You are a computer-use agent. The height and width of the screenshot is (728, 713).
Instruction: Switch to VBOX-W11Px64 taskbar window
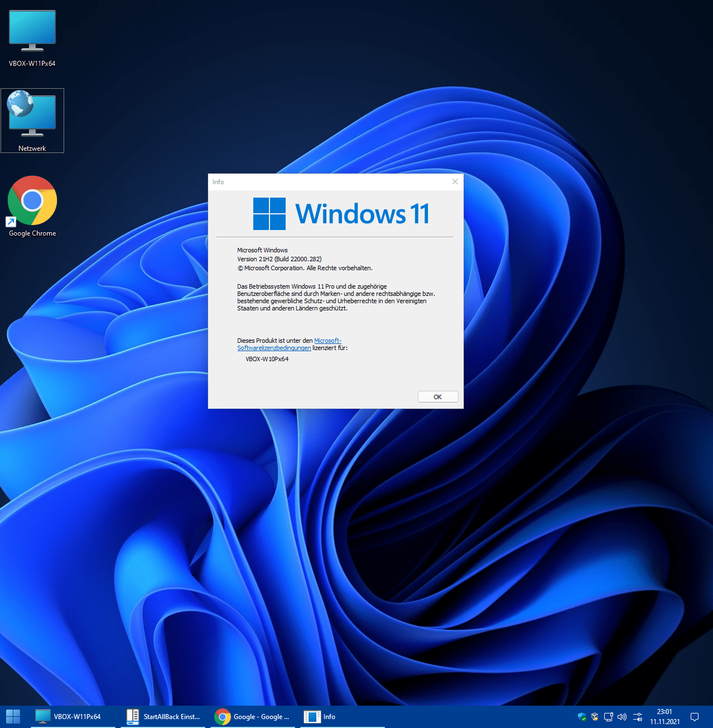(x=73, y=717)
